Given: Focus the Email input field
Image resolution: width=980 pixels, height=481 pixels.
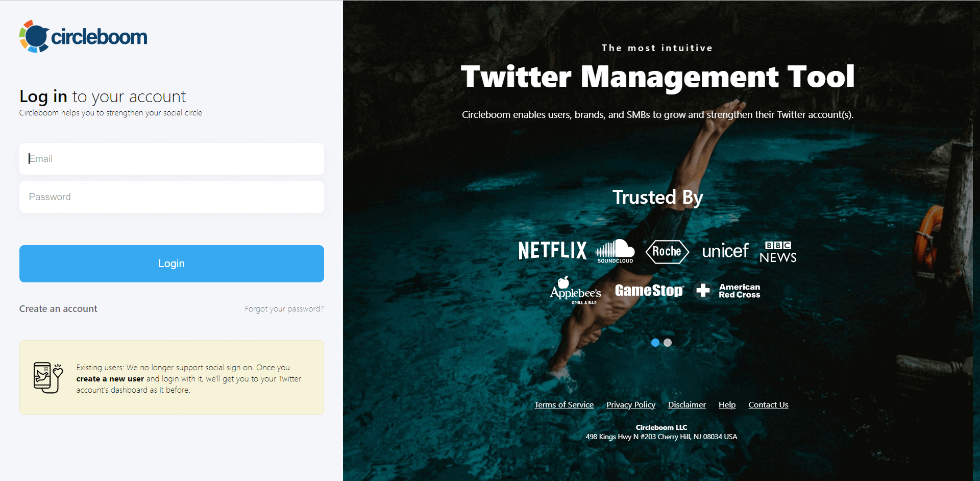Looking at the screenshot, I should [x=171, y=159].
